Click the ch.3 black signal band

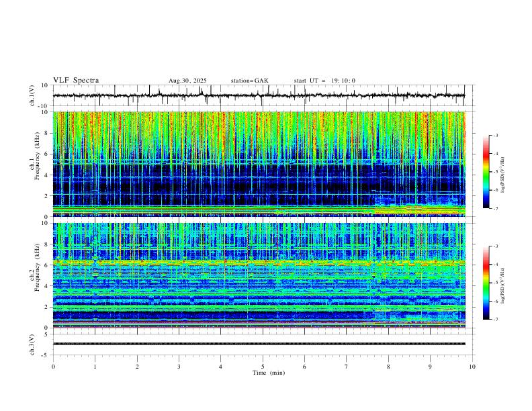click(x=259, y=344)
